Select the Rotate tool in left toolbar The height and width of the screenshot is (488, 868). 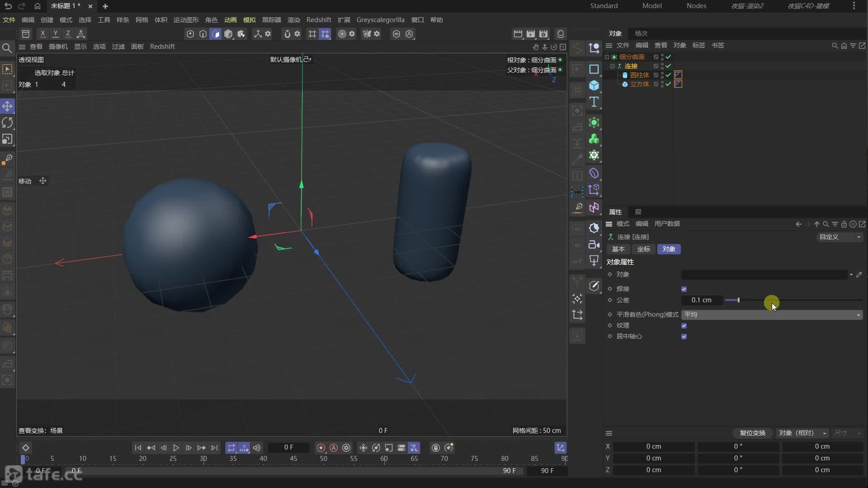point(7,122)
